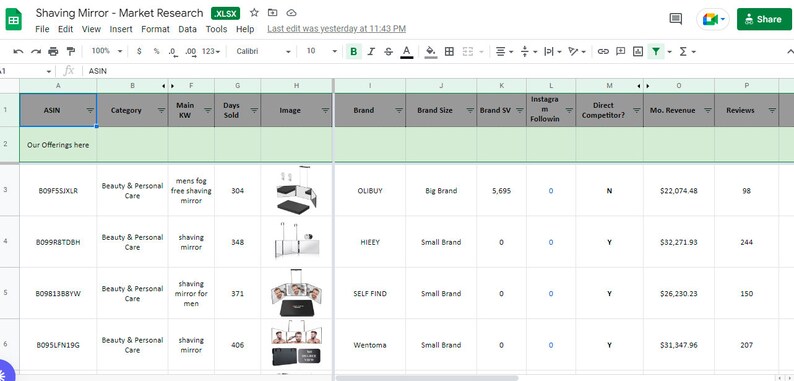Go to the Google Sheets home icon

(14, 20)
